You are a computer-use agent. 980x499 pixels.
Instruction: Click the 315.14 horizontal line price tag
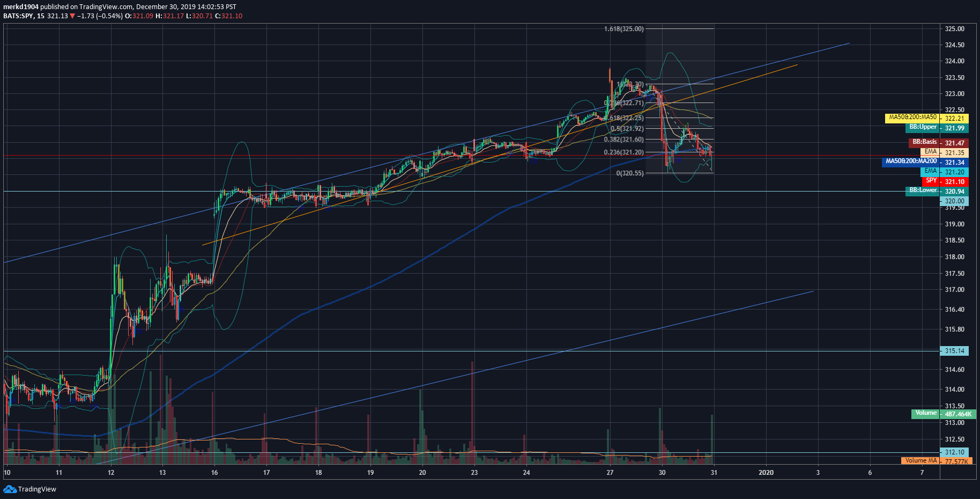tap(954, 351)
